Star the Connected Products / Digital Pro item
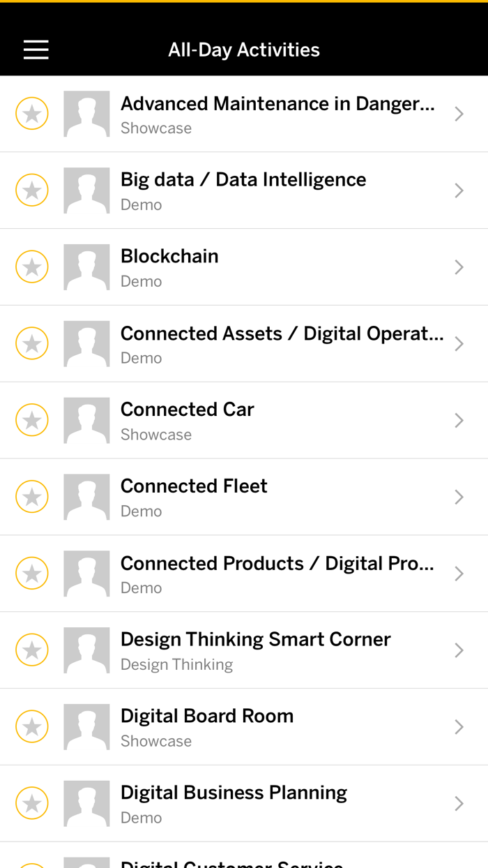 click(31, 573)
